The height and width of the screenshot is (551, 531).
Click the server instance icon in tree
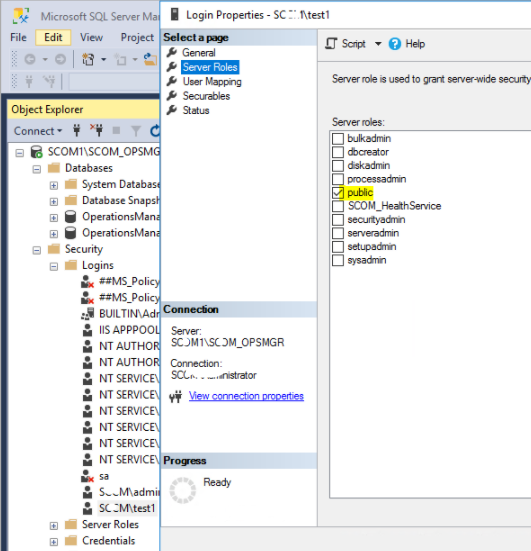[37, 152]
